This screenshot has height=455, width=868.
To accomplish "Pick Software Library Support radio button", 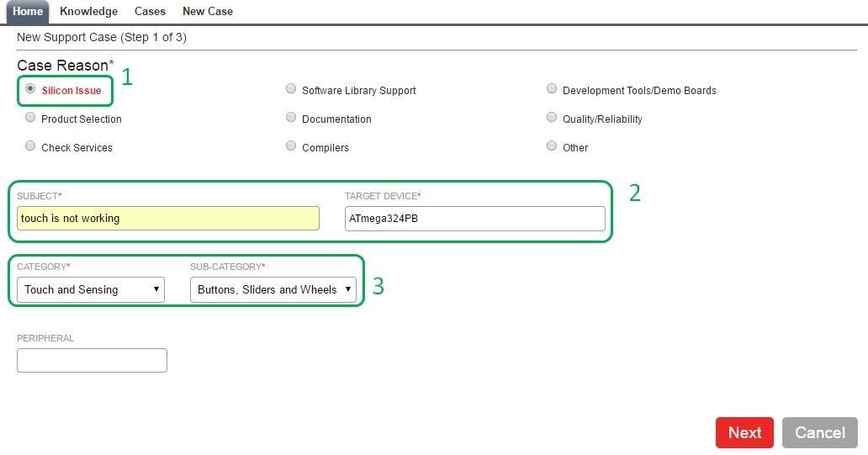I will tap(291, 88).
